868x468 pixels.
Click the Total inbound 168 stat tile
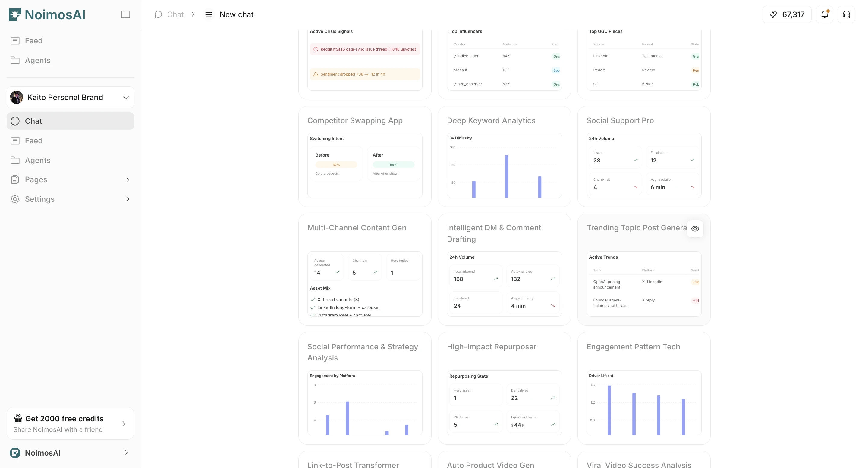[x=476, y=276]
